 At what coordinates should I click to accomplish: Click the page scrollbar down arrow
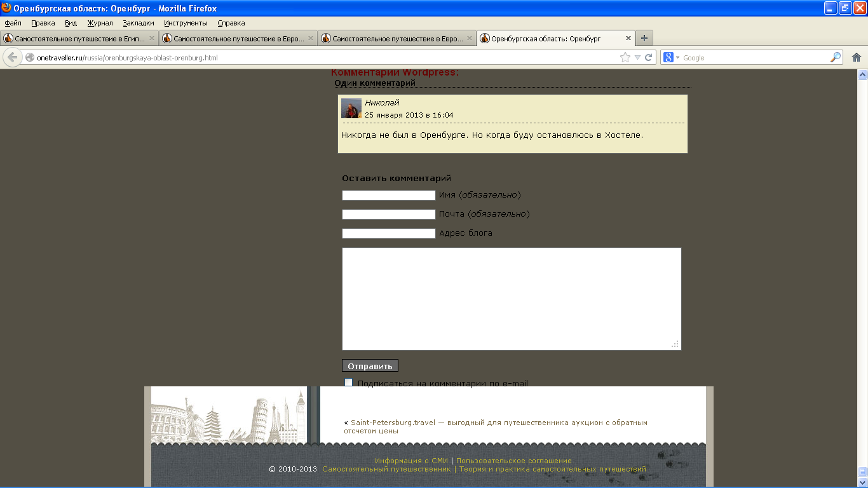pos(862,481)
